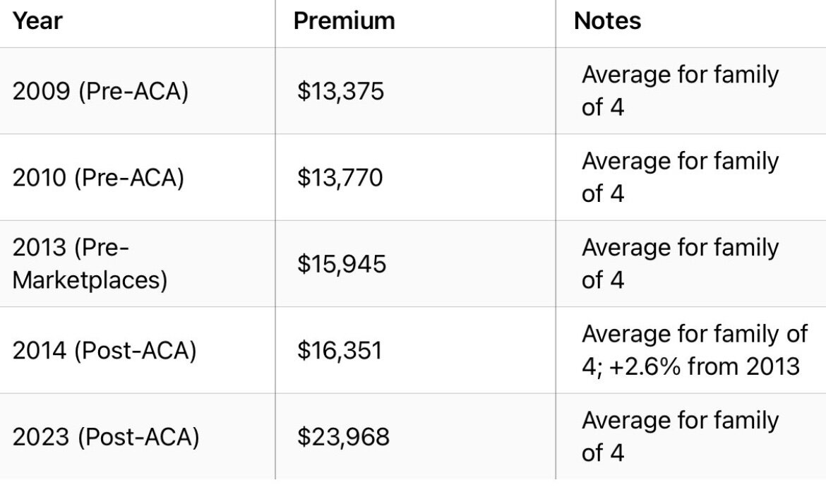The height and width of the screenshot is (504, 826).
Task: Click the 2014 (Post-ACA) year cell
Action: pos(104,351)
